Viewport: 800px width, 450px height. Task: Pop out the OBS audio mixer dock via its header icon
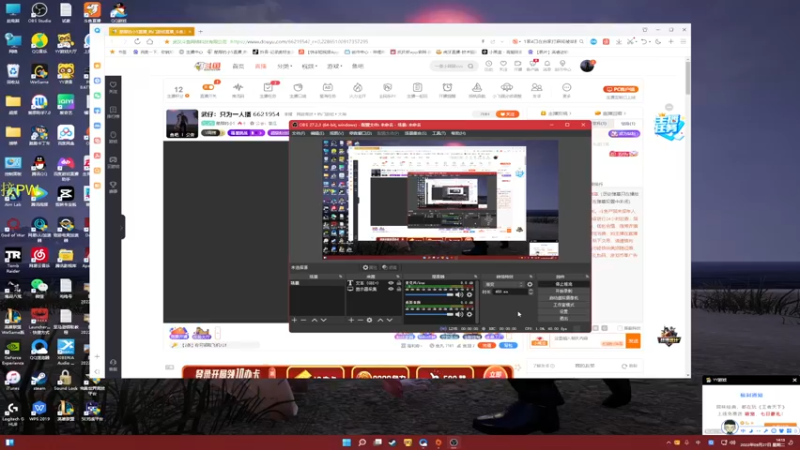point(476,277)
